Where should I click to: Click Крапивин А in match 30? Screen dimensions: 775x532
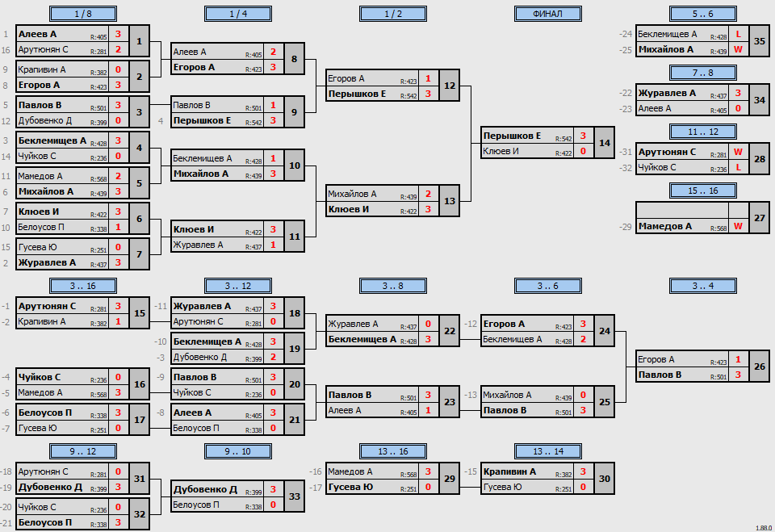(509, 471)
